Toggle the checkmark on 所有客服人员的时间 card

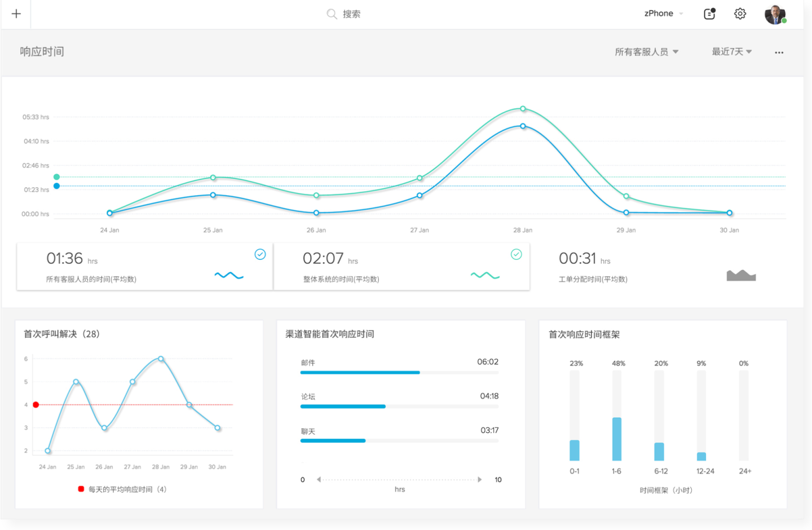(x=260, y=254)
